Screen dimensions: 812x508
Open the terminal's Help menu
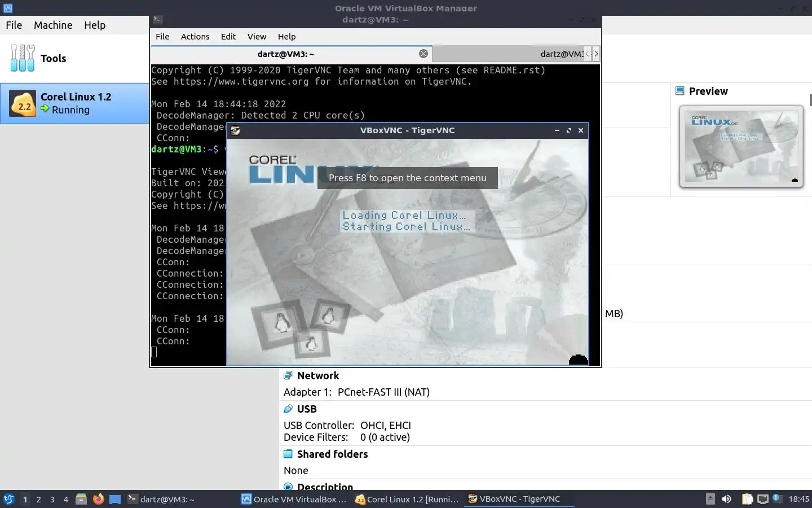(286, 36)
